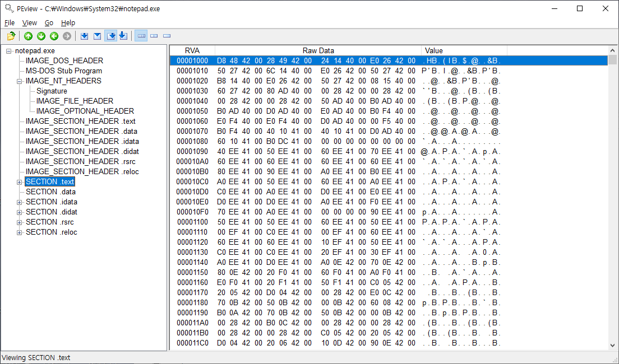Select IMAGE_SECTION_HEADER .text
Image resolution: width=619 pixels, height=364 pixels.
point(81,121)
